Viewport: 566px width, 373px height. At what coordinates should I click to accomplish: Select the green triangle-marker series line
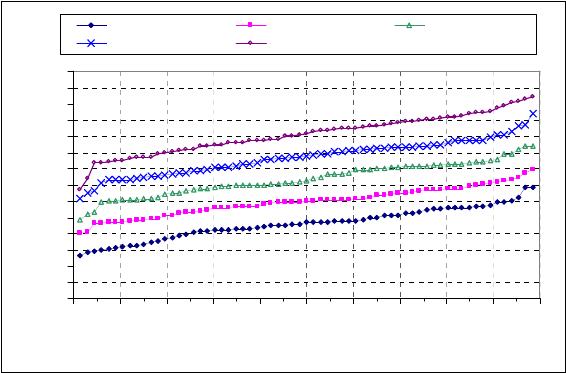306,181
